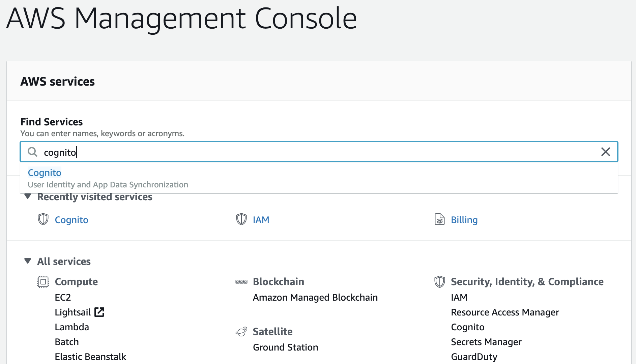
Task: Click the Billing document icon
Action: click(439, 219)
